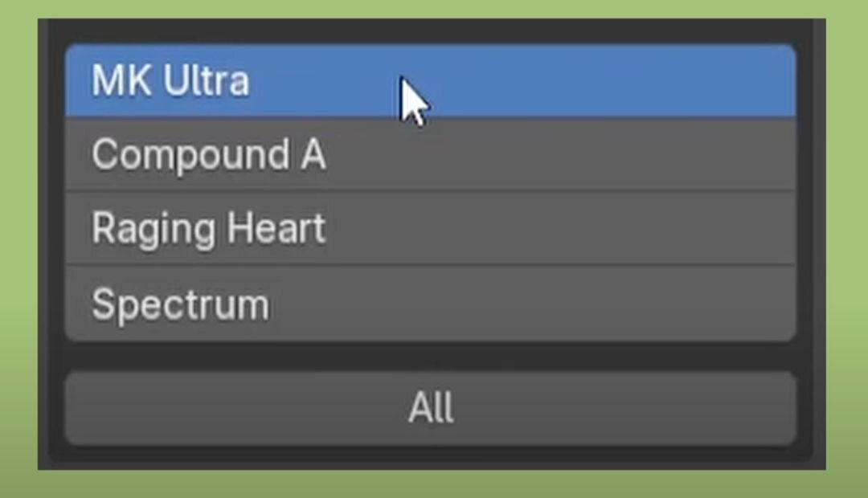Choose Compound A from the list
This screenshot has height=498, width=868.
click(430, 154)
